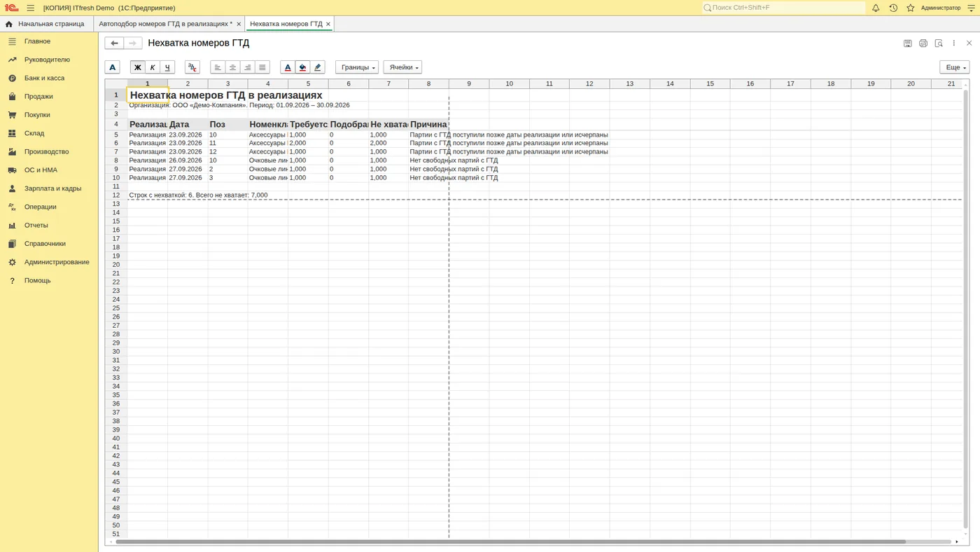
Task: Choose the text color tool
Action: point(287,67)
